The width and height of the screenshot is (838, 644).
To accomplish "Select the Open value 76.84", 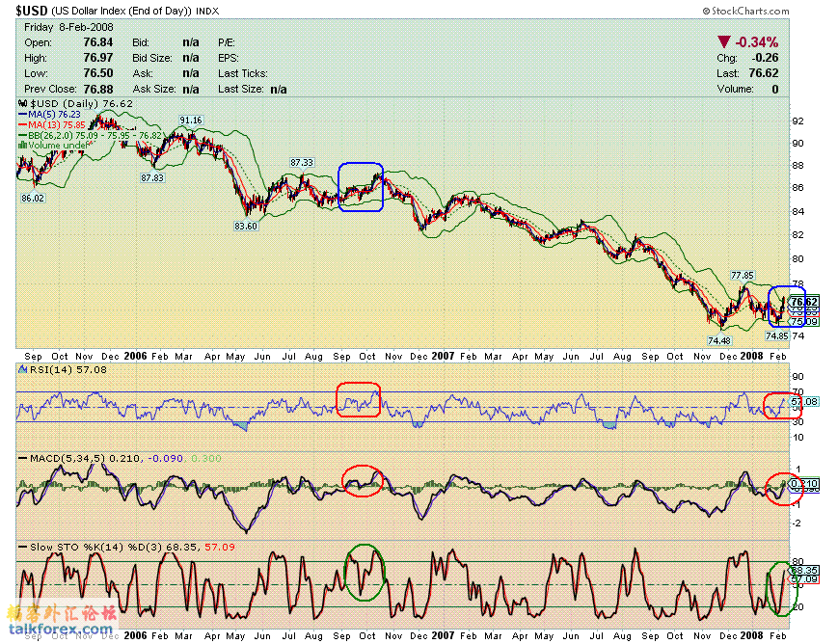I will click(98, 42).
